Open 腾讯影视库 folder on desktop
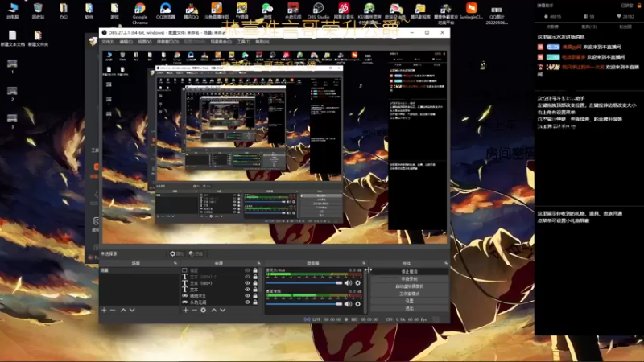This screenshot has width=644, height=362. coord(420,11)
